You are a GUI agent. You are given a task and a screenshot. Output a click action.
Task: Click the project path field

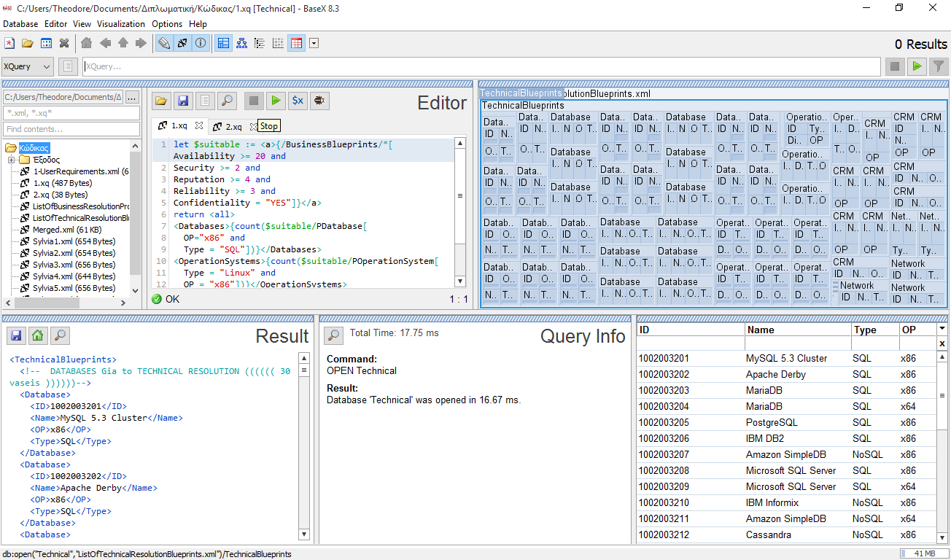click(63, 97)
